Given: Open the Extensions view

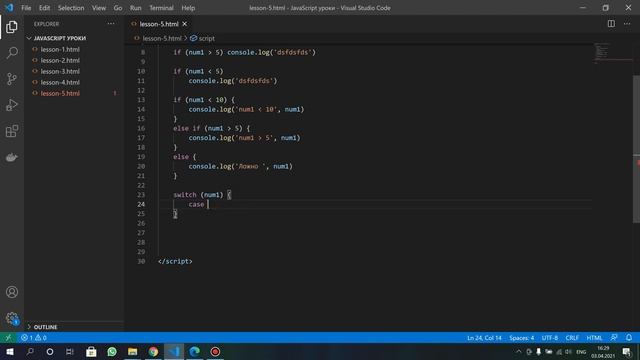Looking at the screenshot, I should 12,131.
